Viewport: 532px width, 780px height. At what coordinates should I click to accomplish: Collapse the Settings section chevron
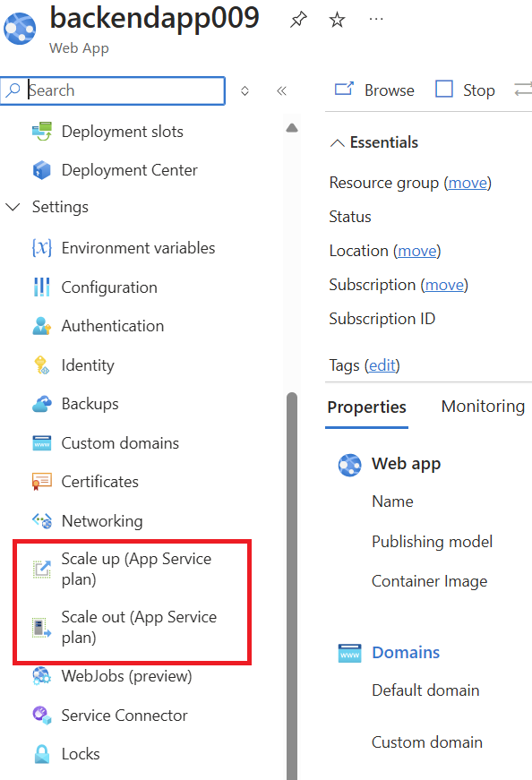[x=13, y=207]
